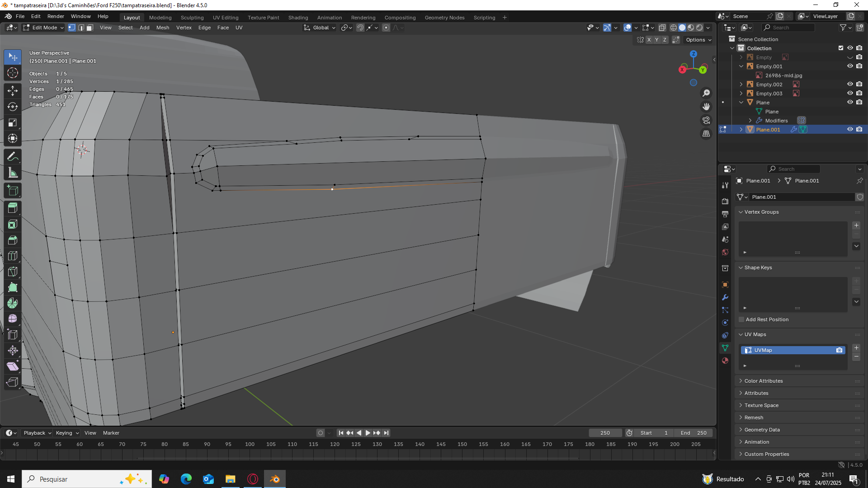The image size is (868, 488).
Task: Click the viewport Options button
Action: (698, 40)
